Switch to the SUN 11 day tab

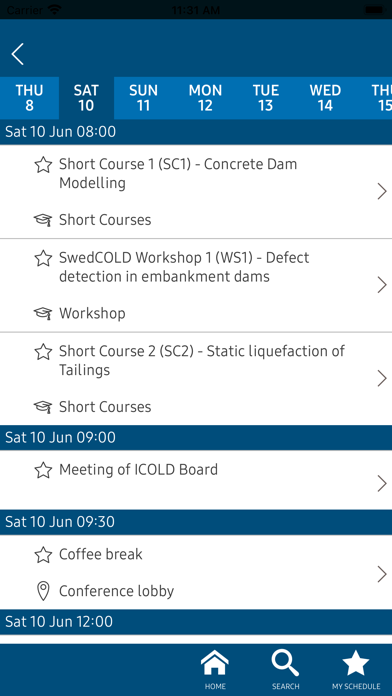point(143,98)
